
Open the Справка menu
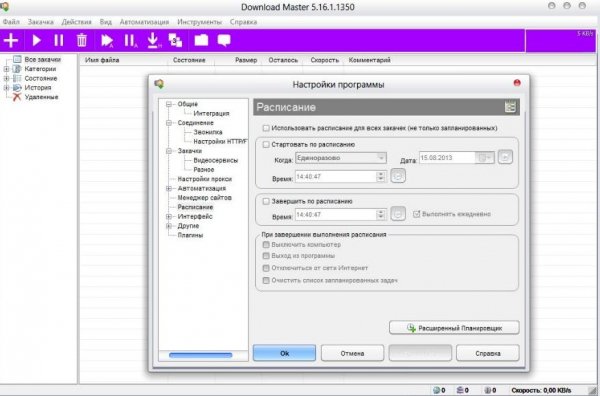[x=243, y=22]
